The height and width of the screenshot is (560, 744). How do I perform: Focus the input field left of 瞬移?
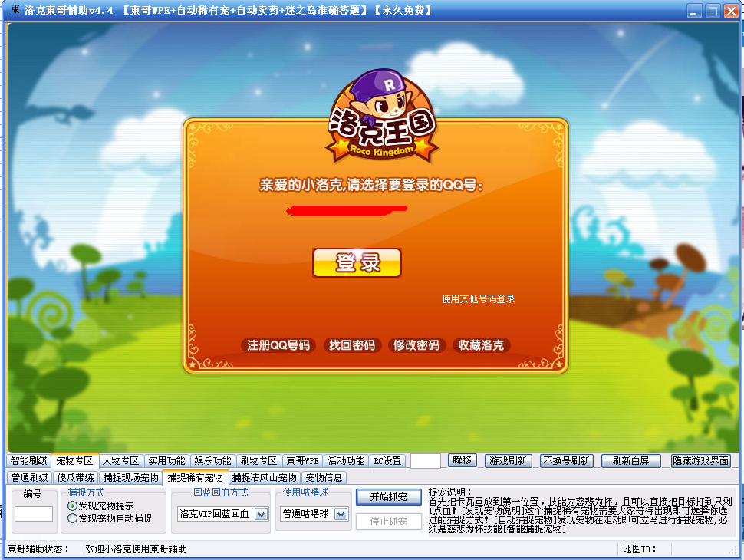point(426,461)
